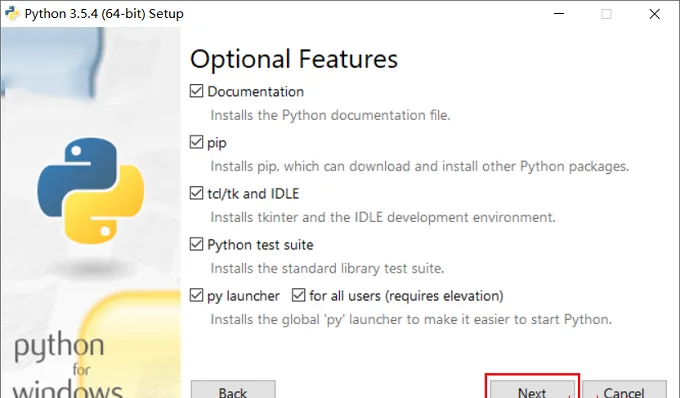Viewport: 680px width, 398px height.
Task: Close the Python 3.5.4 Setup window
Action: point(654,14)
